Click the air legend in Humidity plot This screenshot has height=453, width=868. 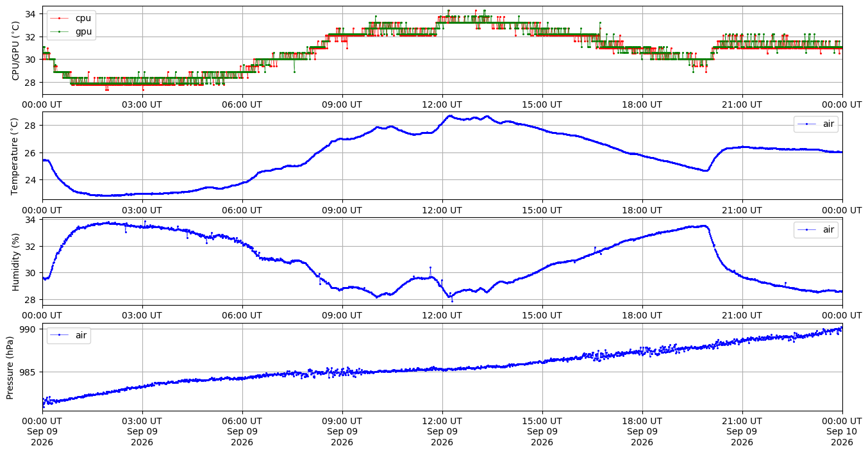[816, 229]
